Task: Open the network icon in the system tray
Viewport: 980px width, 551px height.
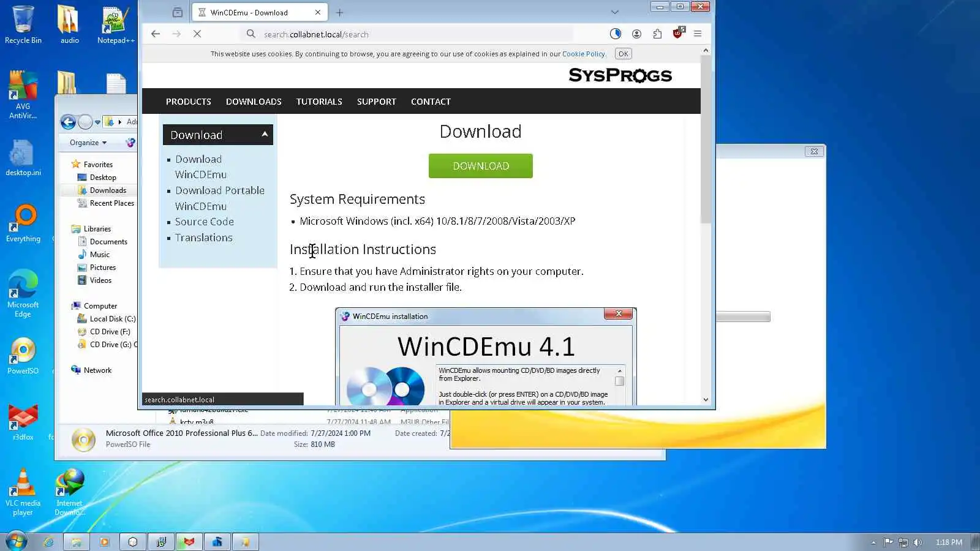Action: pos(903,542)
